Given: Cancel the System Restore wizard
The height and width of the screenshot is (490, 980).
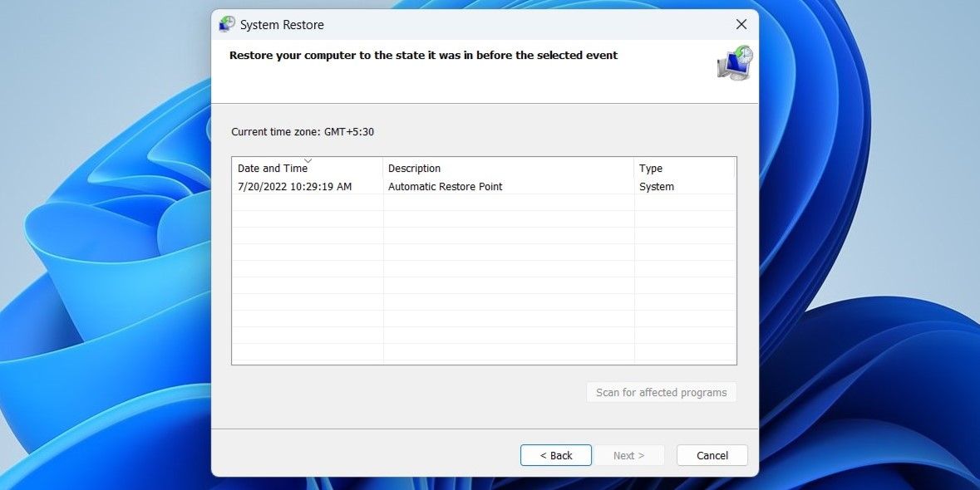Looking at the screenshot, I should pos(712,456).
